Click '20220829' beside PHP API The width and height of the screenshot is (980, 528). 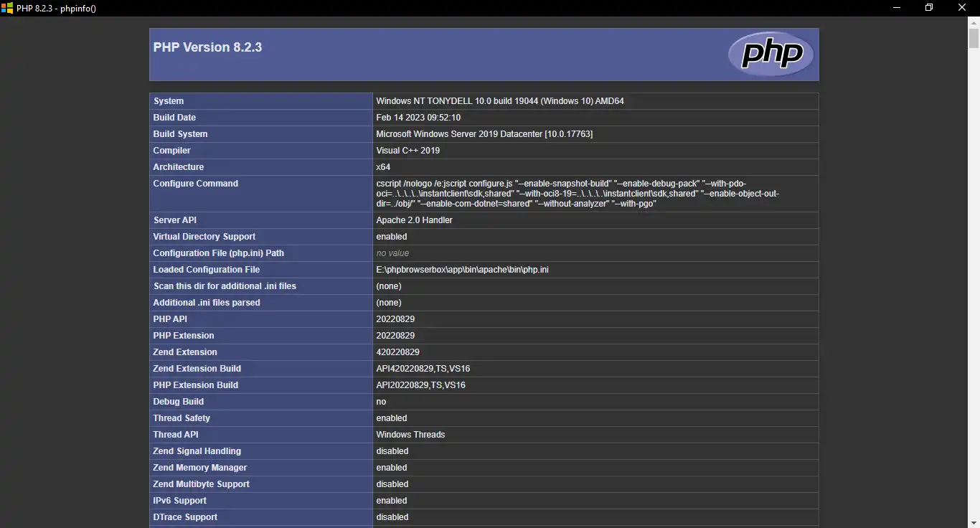pos(395,319)
